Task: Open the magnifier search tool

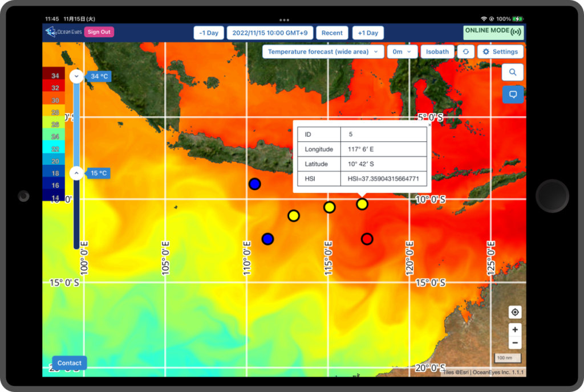Action: point(513,72)
